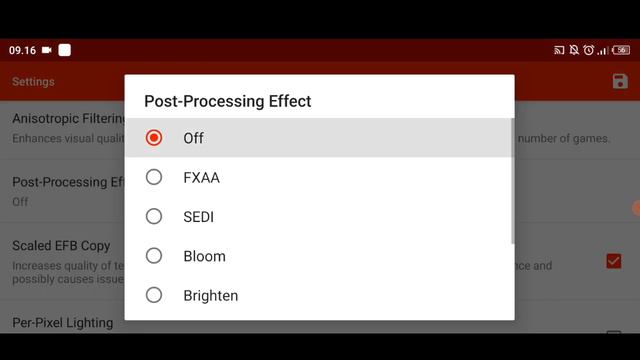Click the Settings title in header

(33, 82)
